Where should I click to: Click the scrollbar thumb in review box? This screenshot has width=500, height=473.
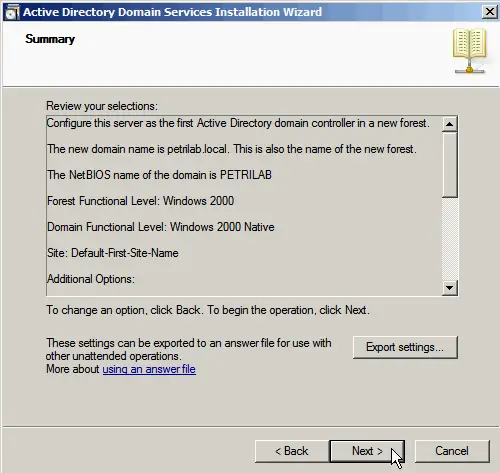449,165
